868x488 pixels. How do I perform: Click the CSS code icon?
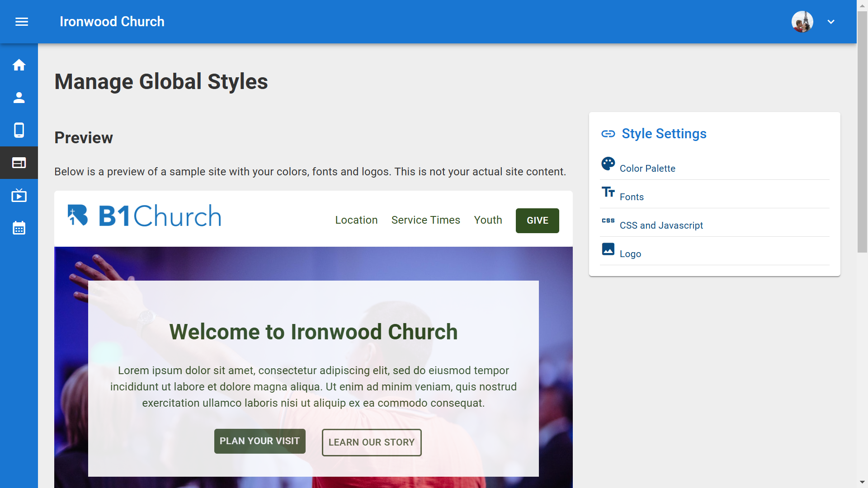608,221
